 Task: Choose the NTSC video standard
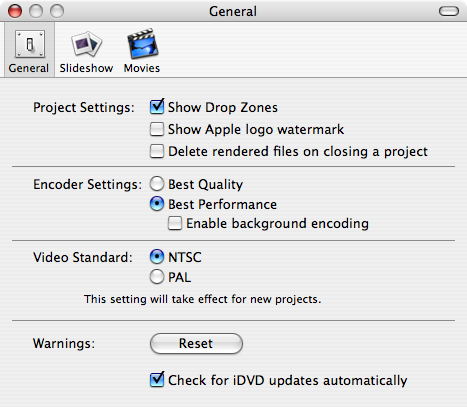click(157, 257)
